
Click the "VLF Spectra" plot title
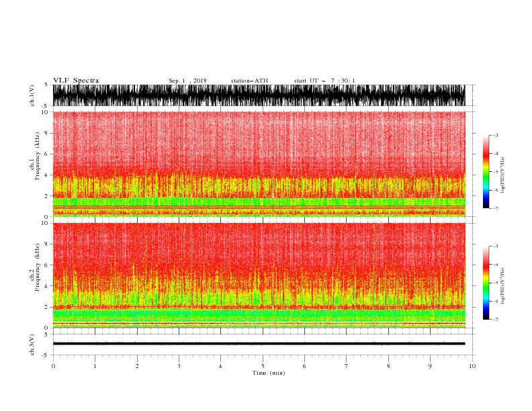pyautogui.click(x=76, y=81)
